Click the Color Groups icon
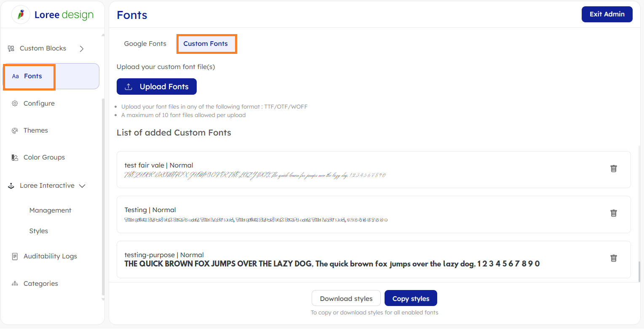 click(x=15, y=157)
